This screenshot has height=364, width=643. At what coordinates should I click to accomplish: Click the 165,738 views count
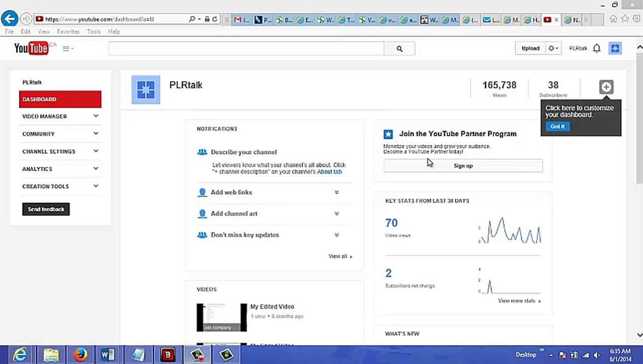click(x=499, y=85)
